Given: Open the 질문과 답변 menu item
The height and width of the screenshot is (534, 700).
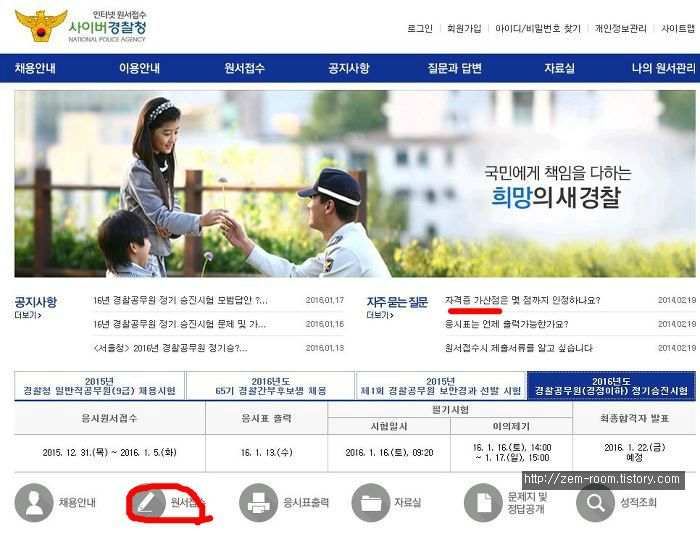Looking at the screenshot, I should pos(454,68).
